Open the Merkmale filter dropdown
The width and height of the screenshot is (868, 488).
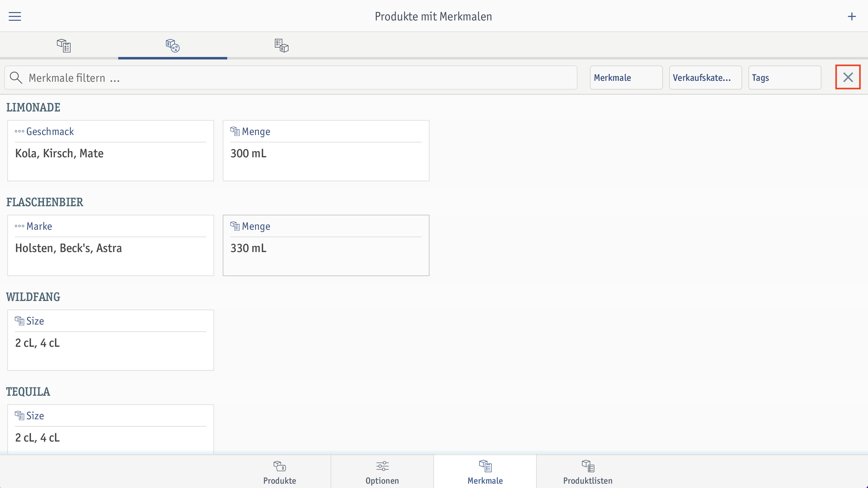[x=626, y=77]
